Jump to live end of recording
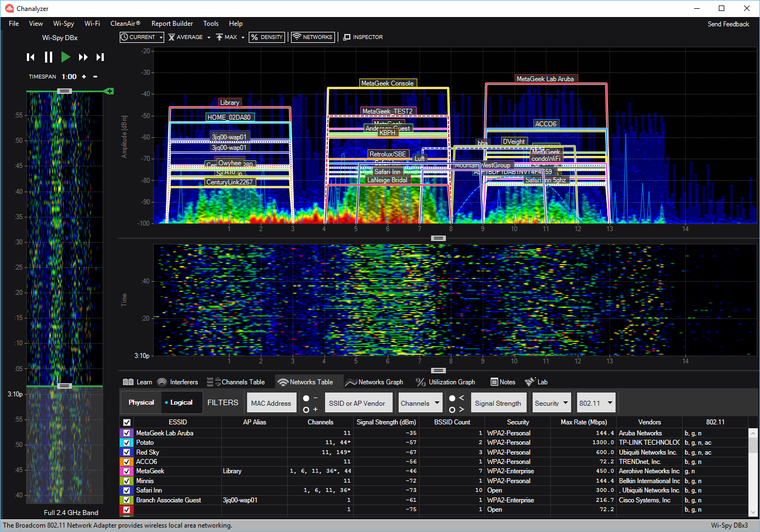Image resolution: width=760 pixels, height=532 pixels. tap(100, 57)
